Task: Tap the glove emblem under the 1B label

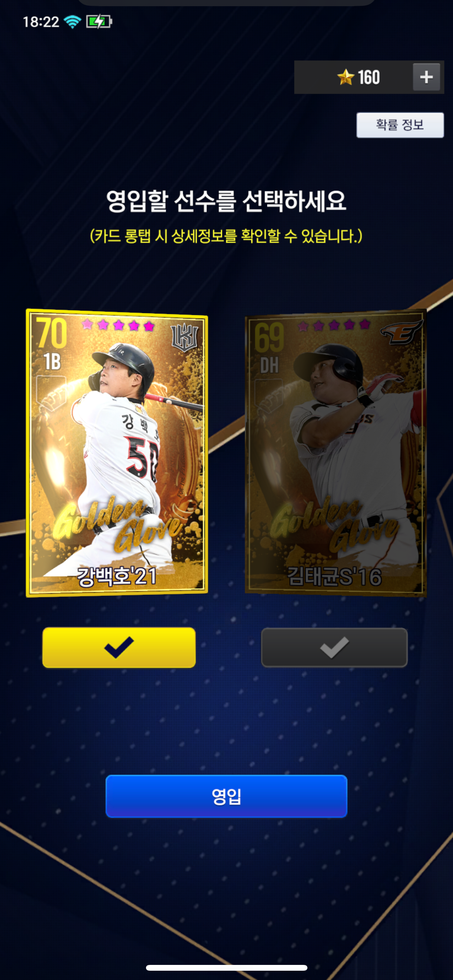Action: click(51, 393)
